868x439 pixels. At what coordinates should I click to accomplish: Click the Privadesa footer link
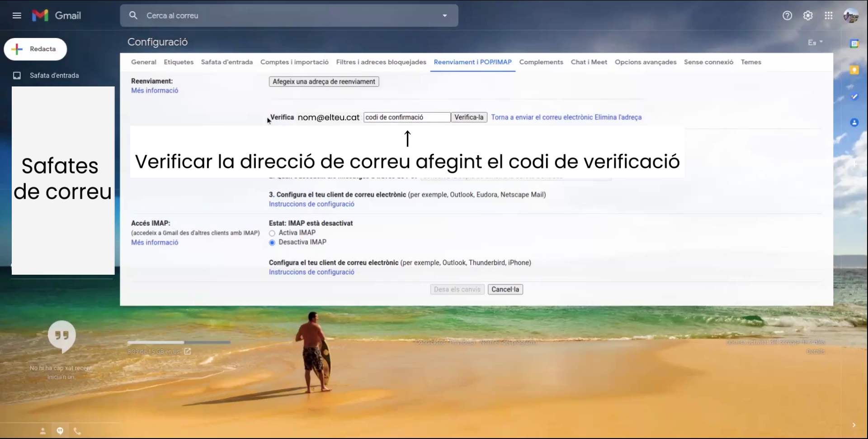point(462,342)
